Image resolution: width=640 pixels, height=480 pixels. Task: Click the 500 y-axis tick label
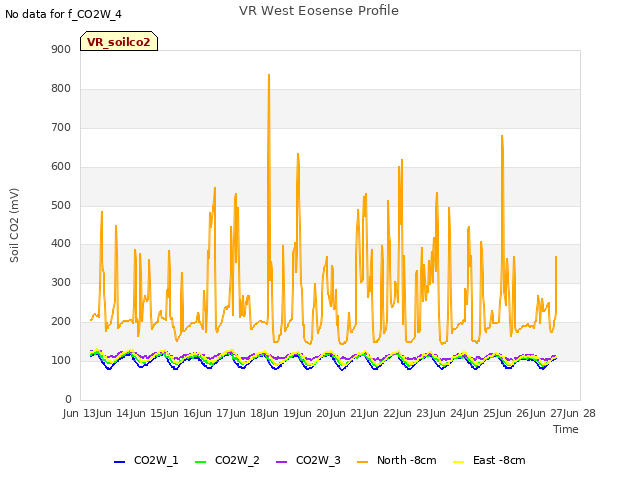[x=61, y=205]
